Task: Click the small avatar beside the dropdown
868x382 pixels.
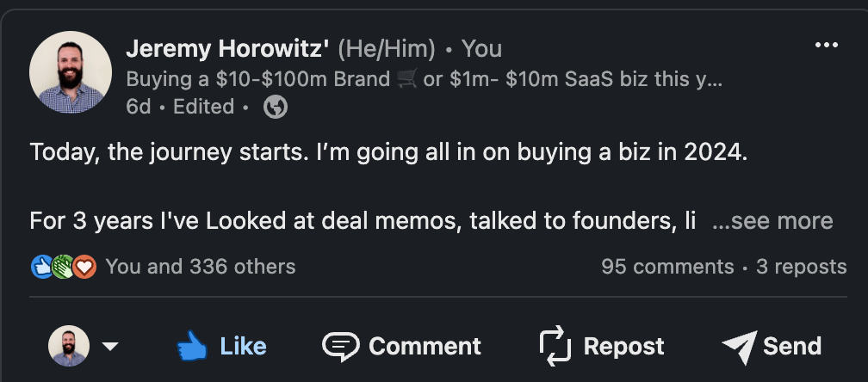Action: [x=69, y=347]
